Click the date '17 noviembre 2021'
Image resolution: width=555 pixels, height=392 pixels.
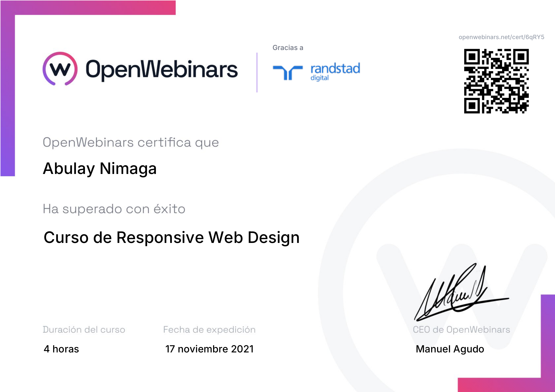click(x=210, y=349)
